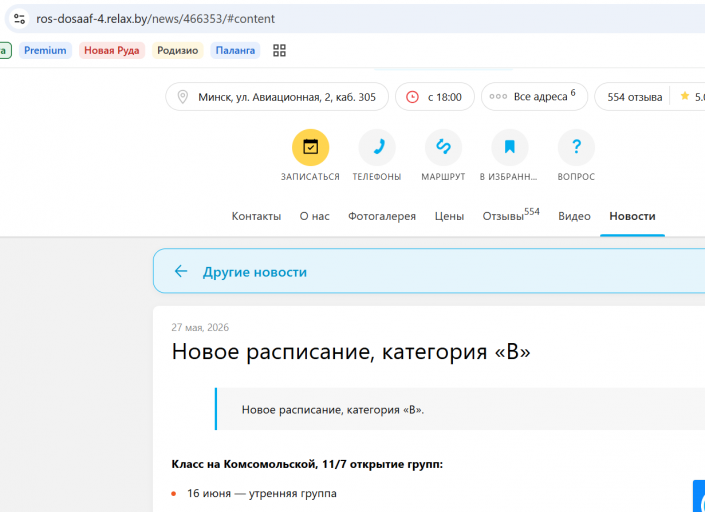
Task: Open the Родизио bookmark
Action: click(178, 50)
